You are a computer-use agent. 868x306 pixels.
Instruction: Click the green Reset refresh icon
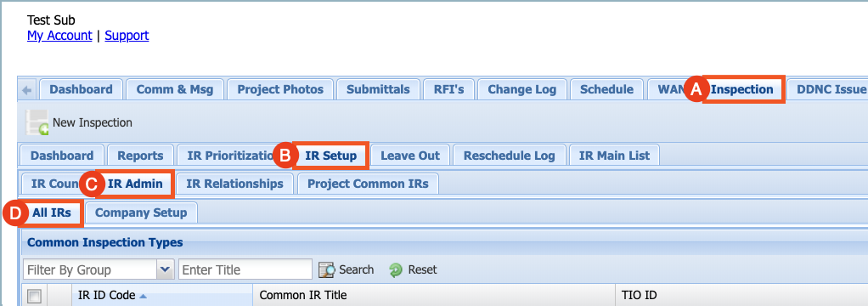click(396, 270)
